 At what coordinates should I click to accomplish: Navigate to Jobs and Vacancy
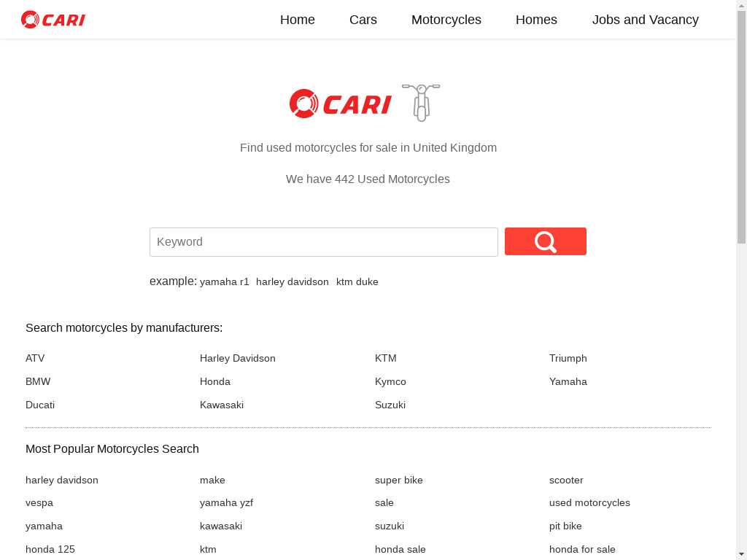pos(645,20)
